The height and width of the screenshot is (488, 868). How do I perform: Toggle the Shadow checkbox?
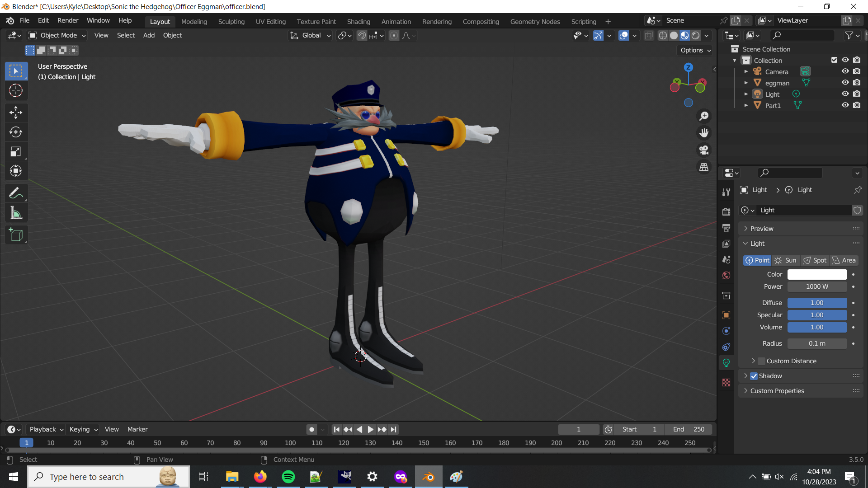(x=754, y=376)
